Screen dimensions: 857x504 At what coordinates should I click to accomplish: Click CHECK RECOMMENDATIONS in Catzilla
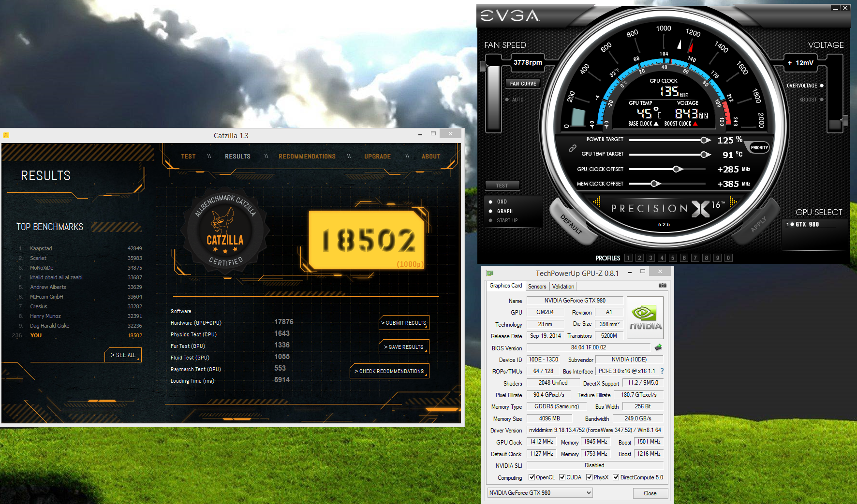(389, 371)
